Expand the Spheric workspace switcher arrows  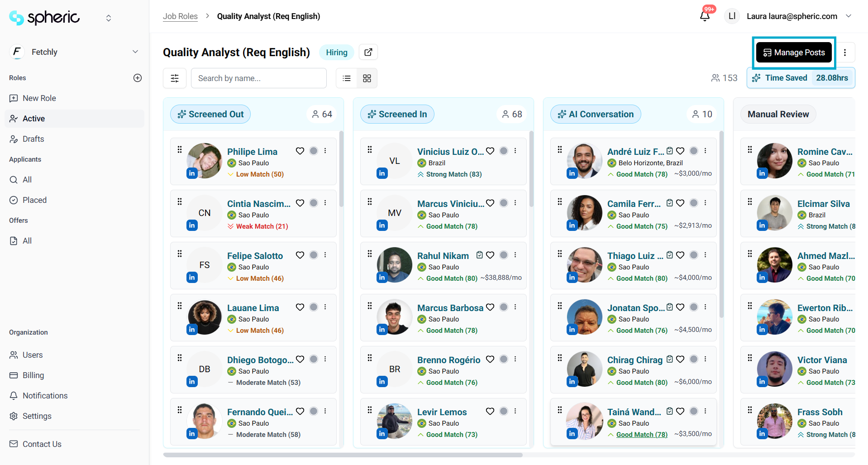pos(109,18)
